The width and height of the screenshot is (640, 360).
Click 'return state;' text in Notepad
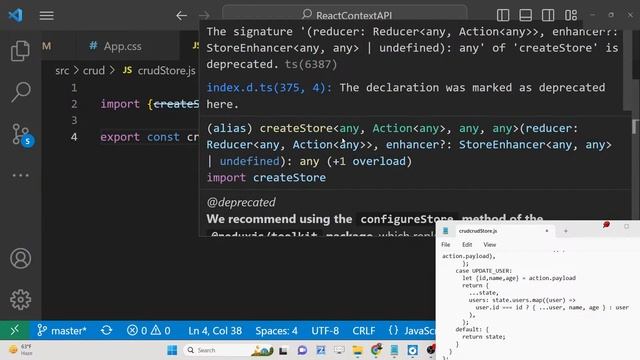(x=484, y=337)
